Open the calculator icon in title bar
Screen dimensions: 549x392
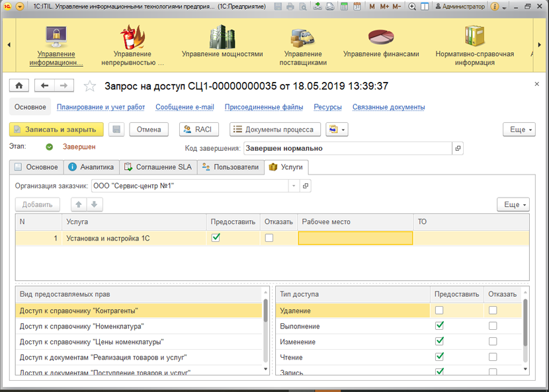(344, 7)
